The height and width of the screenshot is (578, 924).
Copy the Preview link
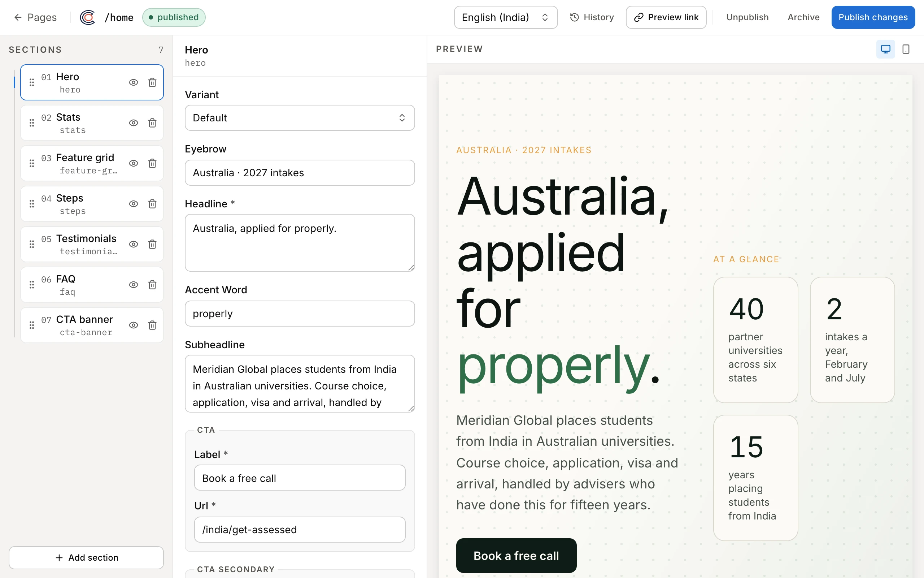point(666,17)
